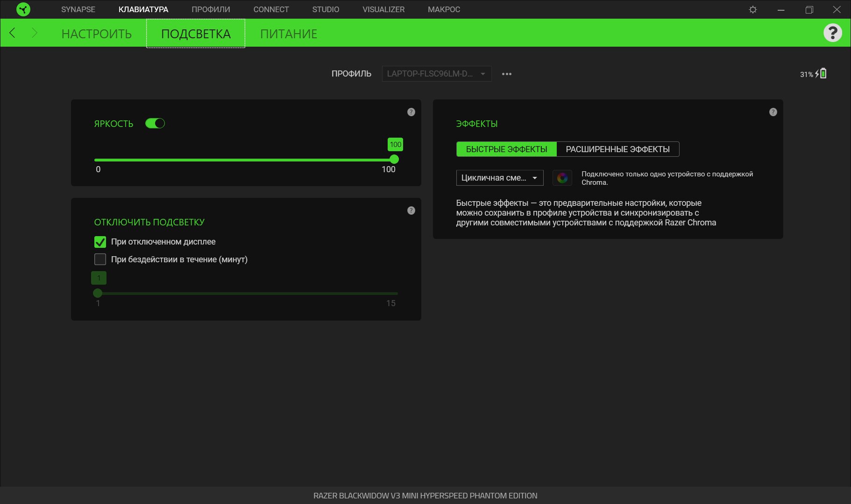Go to the НАСТРОИТЬ subtab
Viewport: 851px width, 504px height.
coord(97,34)
